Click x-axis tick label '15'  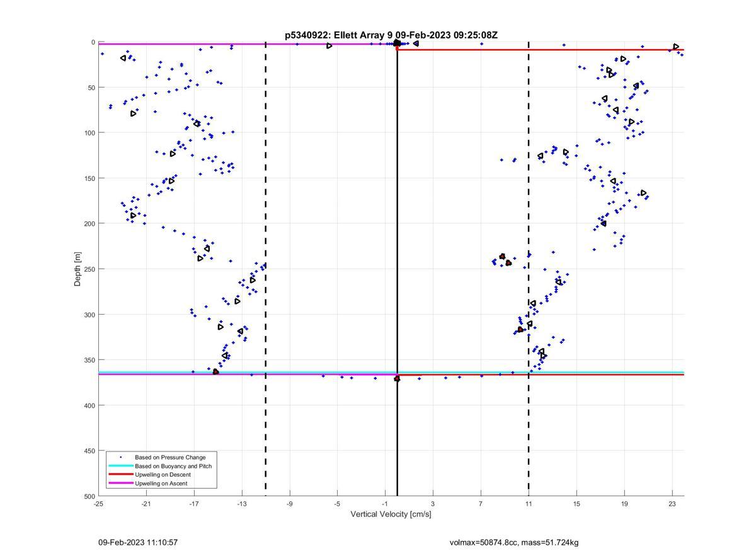pos(576,503)
